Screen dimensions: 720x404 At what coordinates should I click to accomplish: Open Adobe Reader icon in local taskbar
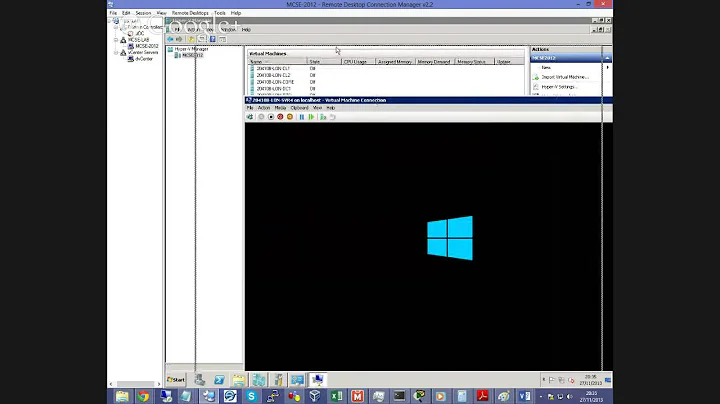click(x=482, y=396)
